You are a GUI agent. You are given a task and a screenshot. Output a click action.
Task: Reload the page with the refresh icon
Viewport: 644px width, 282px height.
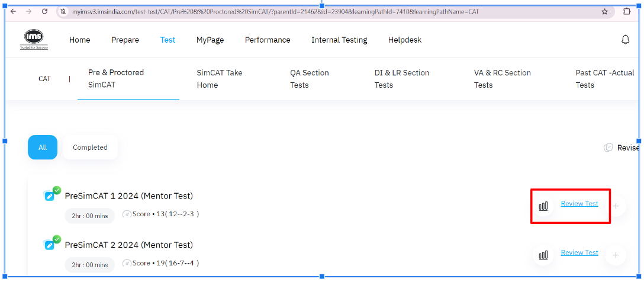(x=45, y=11)
